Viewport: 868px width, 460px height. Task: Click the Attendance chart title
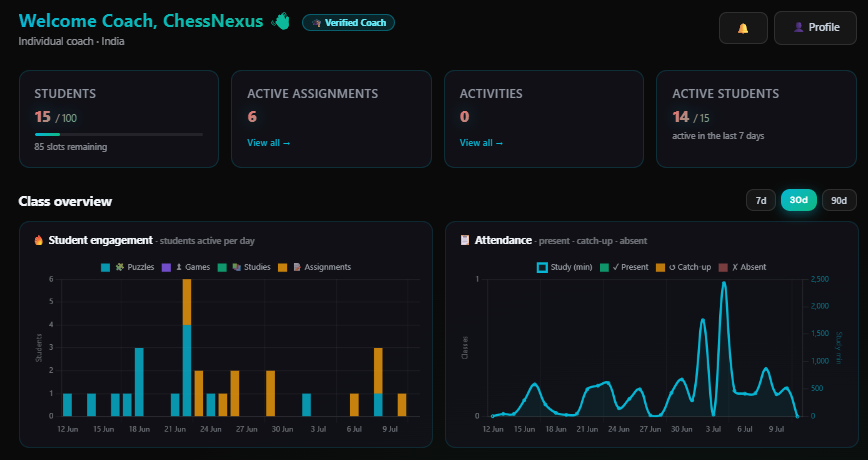(x=503, y=240)
